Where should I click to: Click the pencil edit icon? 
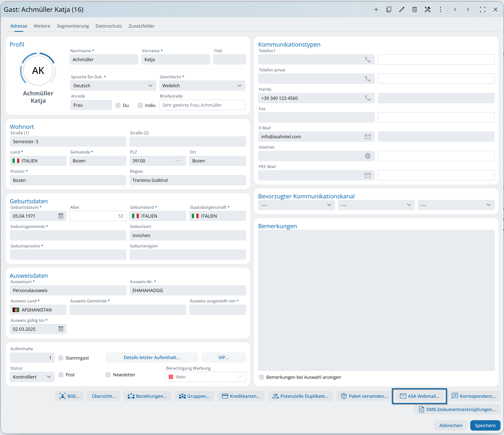tap(402, 10)
